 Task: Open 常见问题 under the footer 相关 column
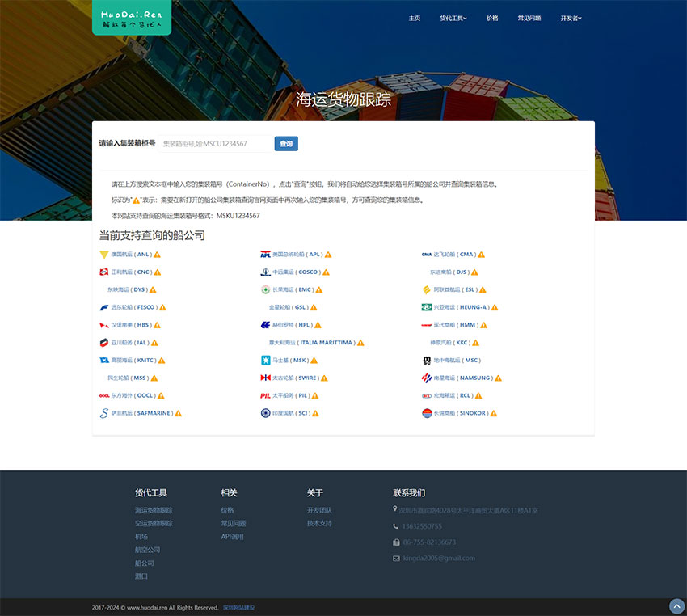[234, 524]
